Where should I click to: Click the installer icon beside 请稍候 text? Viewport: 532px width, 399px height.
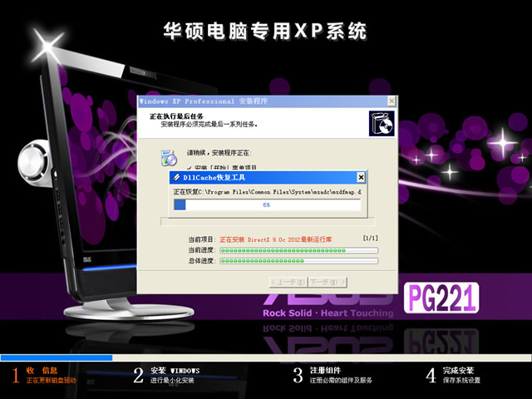(x=169, y=157)
